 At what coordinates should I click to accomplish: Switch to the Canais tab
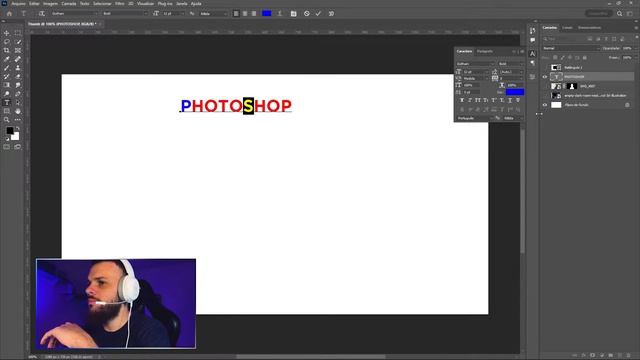[567, 28]
